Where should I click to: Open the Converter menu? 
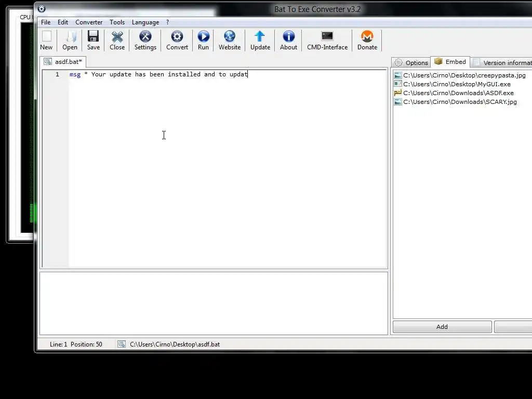(89, 22)
